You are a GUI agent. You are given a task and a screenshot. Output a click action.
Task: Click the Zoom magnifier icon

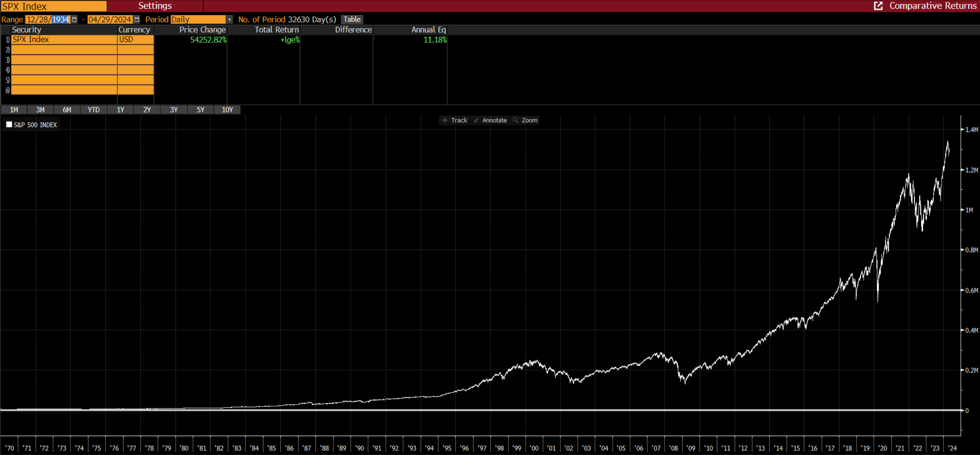(x=515, y=120)
